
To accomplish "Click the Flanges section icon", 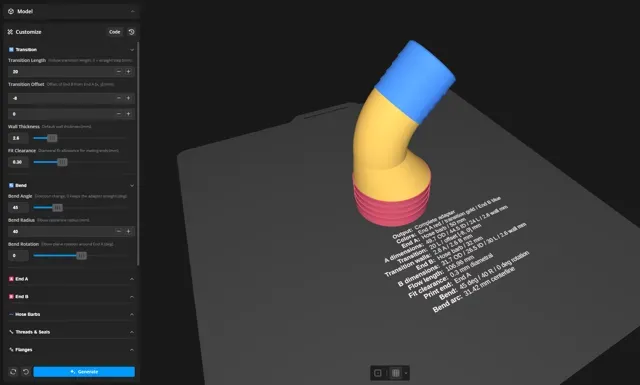I will click(x=11, y=349).
